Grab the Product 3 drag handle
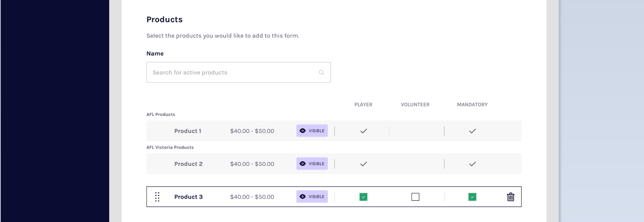The width and height of the screenshot is (644, 222). 157,197
